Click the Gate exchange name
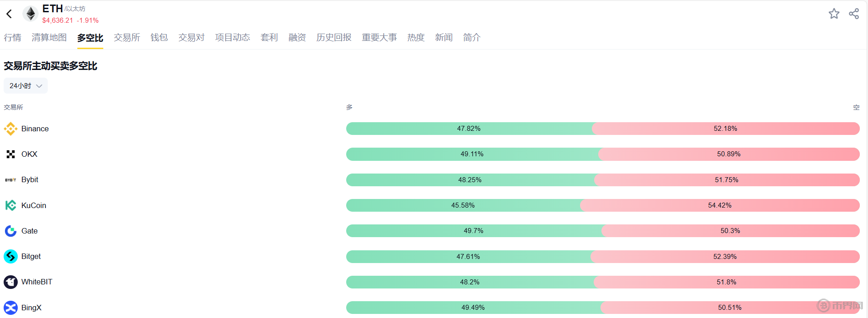This screenshot has width=868, height=318. coord(30,231)
